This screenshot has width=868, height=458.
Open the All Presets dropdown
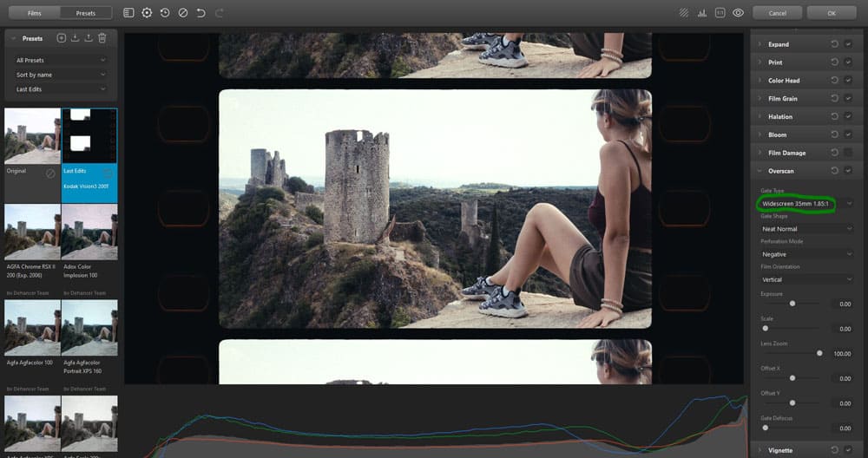tap(61, 60)
